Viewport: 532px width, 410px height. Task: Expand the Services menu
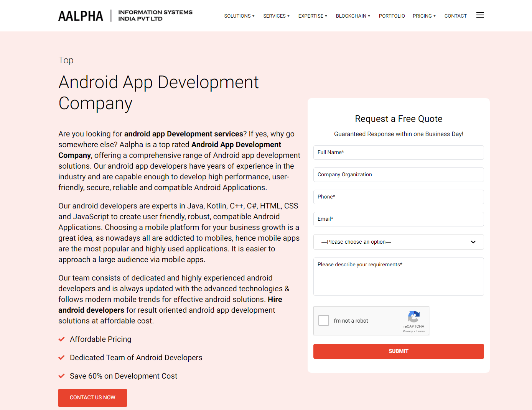coord(276,16)
